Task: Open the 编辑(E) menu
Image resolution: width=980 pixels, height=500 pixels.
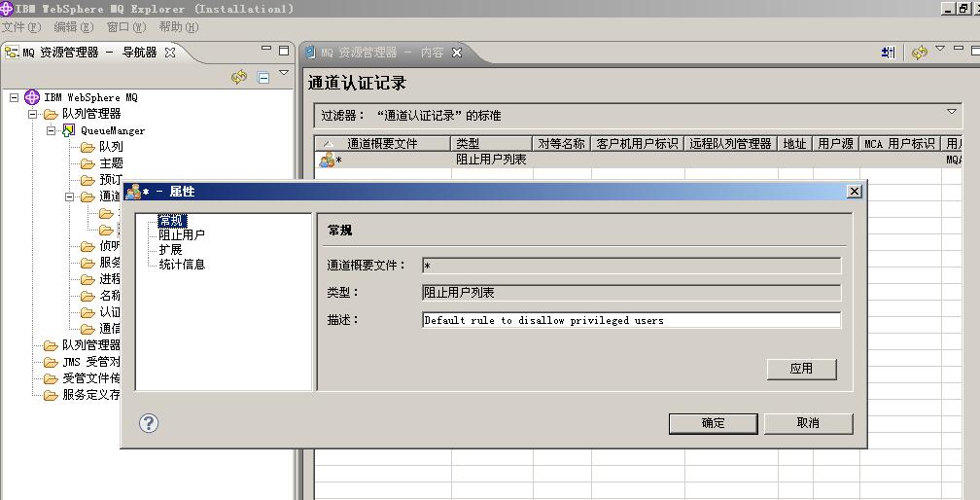Action: (x=73, y=27)
